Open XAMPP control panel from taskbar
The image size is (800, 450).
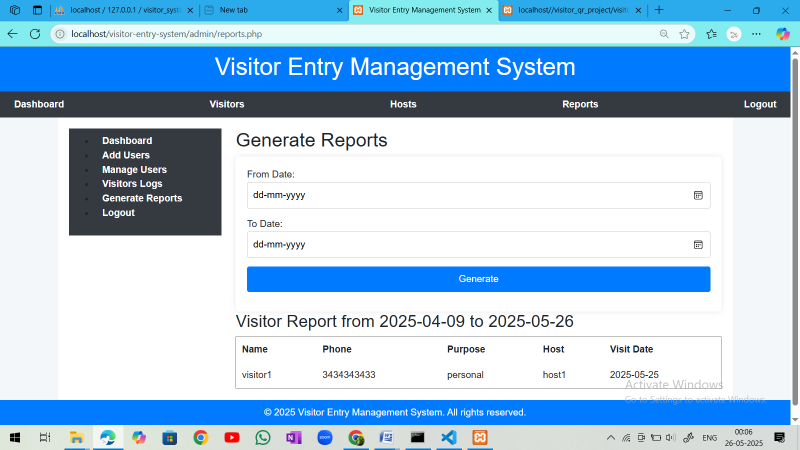[x=480, y=438]
